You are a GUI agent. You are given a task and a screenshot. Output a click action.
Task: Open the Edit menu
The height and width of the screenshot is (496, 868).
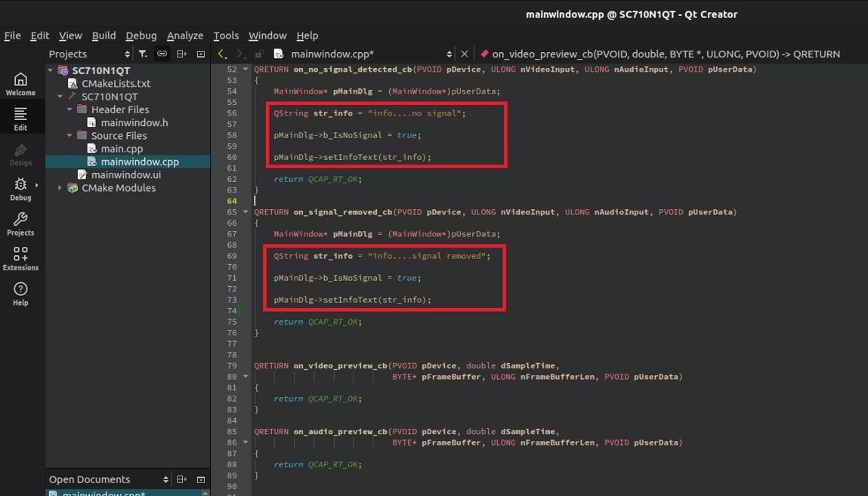click(39, 35)
